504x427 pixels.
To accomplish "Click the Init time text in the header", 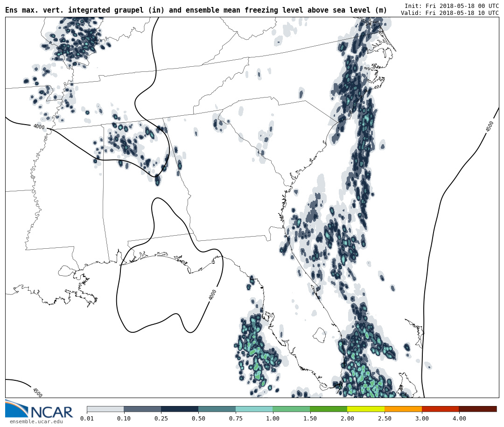I will tap(451, 6).
